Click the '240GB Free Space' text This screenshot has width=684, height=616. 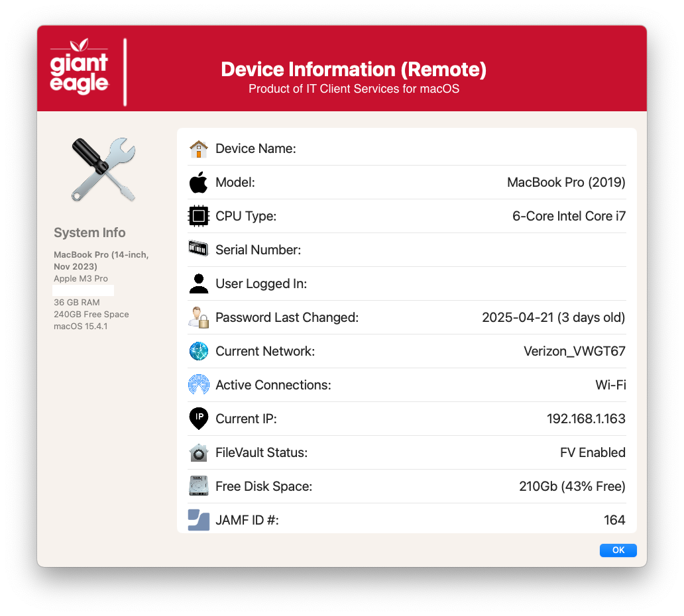click(91, 315)
